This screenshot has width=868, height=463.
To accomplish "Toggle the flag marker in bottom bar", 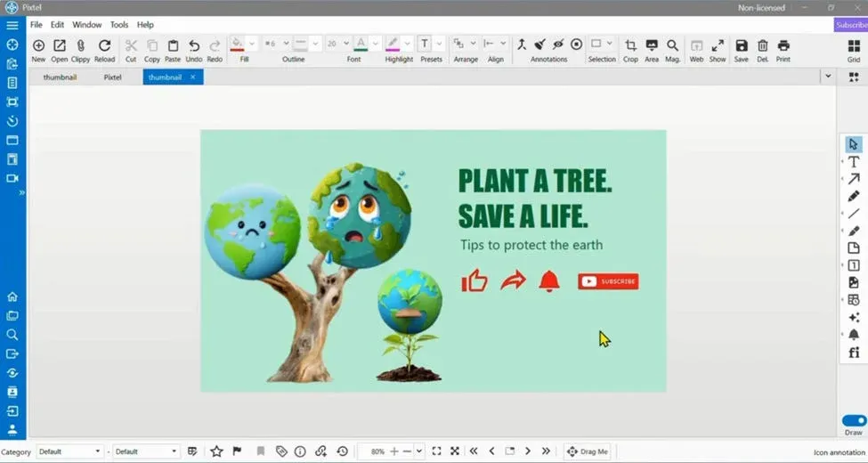I will [237, 451].
